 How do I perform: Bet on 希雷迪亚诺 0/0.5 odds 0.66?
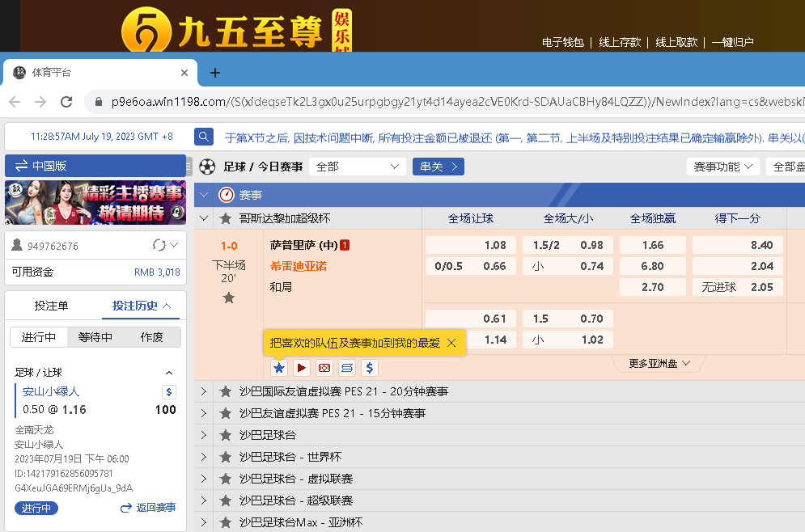(470, 266)
